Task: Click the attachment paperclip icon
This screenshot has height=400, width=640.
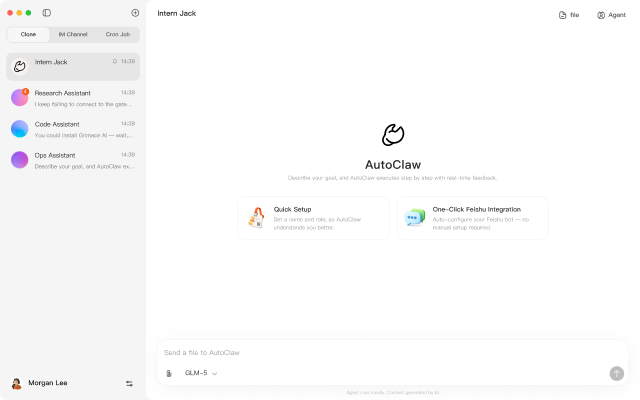Action: [169, 373]
